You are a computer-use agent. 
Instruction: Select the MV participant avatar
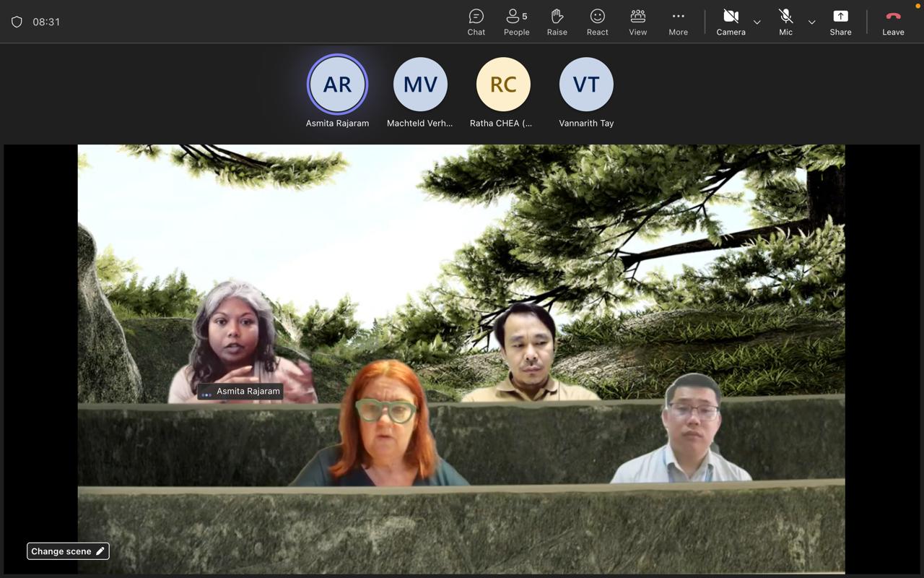[x=420, y=85]
